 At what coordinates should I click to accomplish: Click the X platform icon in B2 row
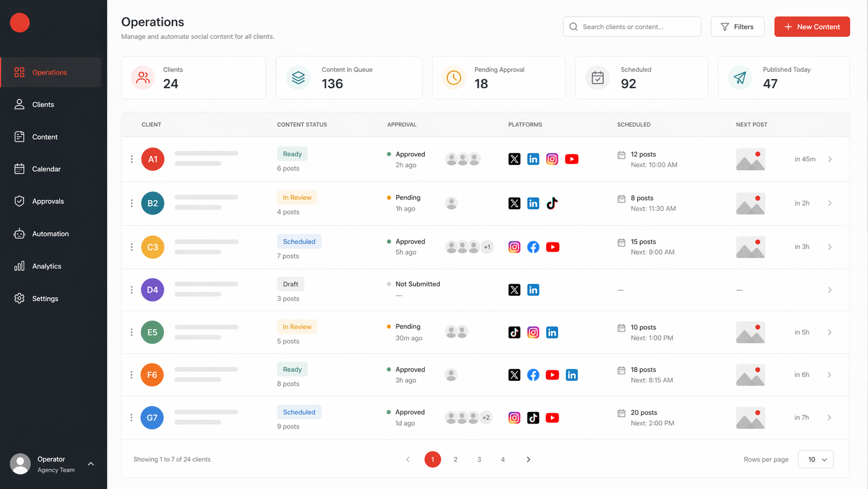coord(514,203)
